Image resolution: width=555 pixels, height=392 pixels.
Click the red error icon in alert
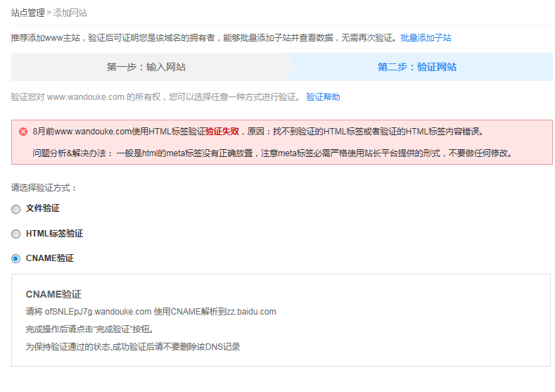pyautogui.click(x=23, y=132)
